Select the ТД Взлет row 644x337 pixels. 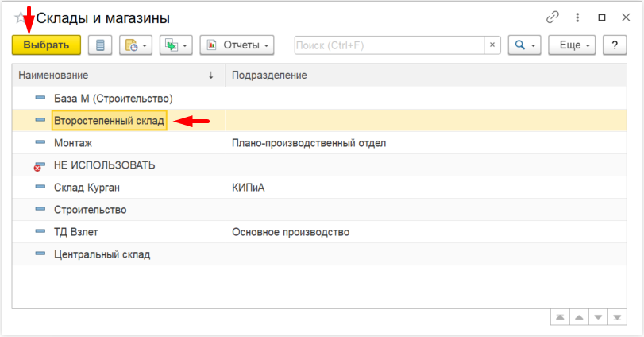(x=319, y=232)
